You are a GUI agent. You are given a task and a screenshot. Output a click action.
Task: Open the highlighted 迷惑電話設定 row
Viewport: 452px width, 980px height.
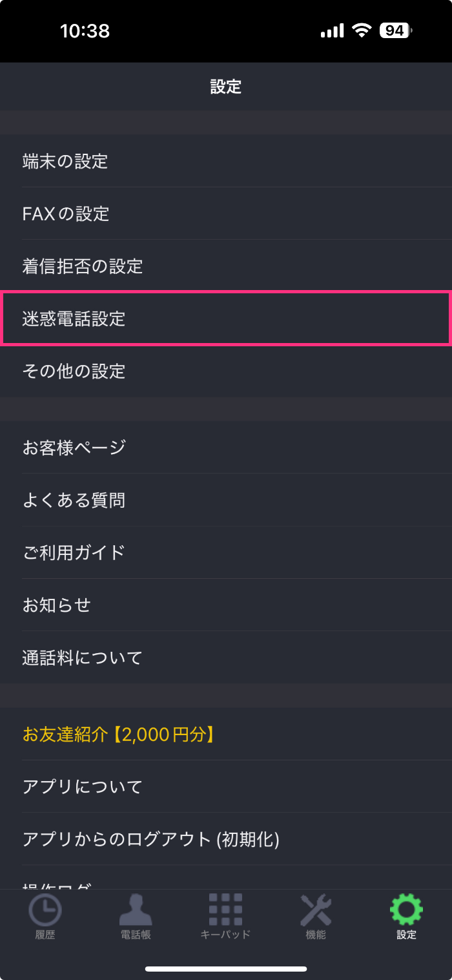click(x=226, y=318)
